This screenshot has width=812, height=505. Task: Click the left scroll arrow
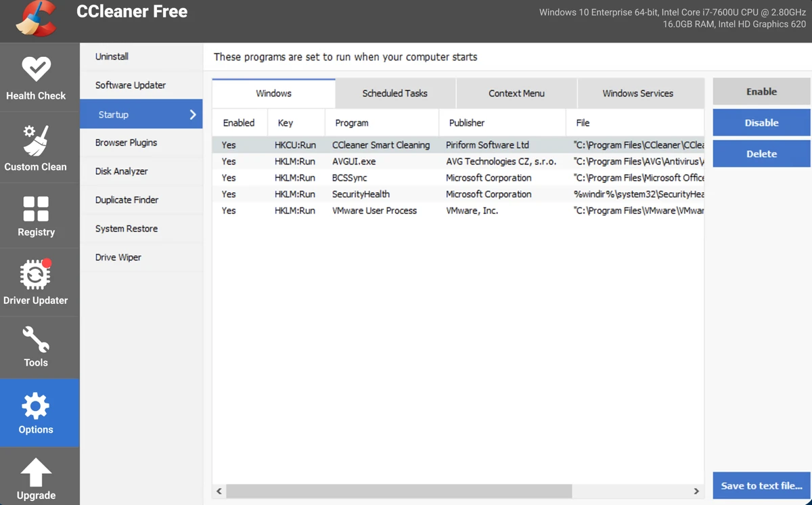click(x=219, y=491)
